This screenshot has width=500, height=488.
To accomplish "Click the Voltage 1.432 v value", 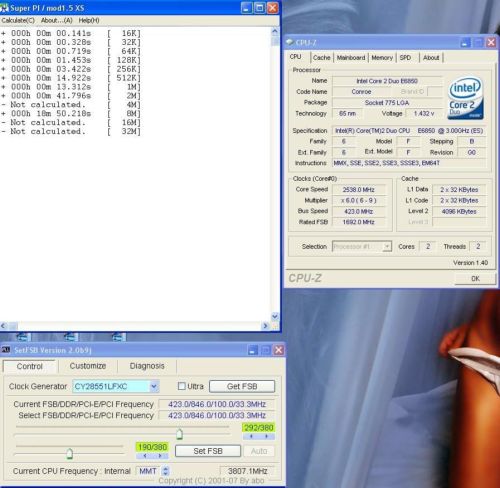I will (x=424, y=114).
